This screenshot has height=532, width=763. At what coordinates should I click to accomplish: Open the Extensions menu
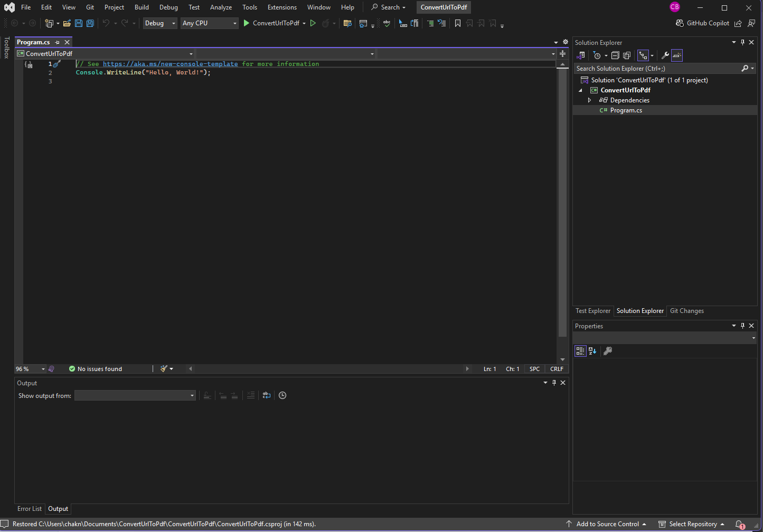click(x=282, y=7)
